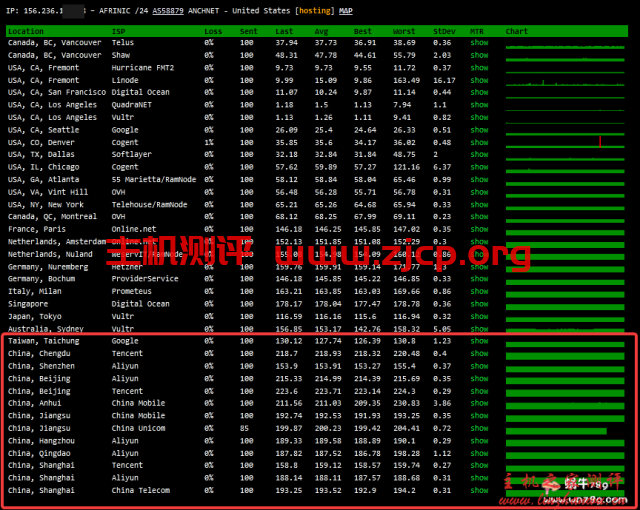This screenshot has width=640, height=510.
Task: Click the MTR column header
Action: tap(477, 31)
